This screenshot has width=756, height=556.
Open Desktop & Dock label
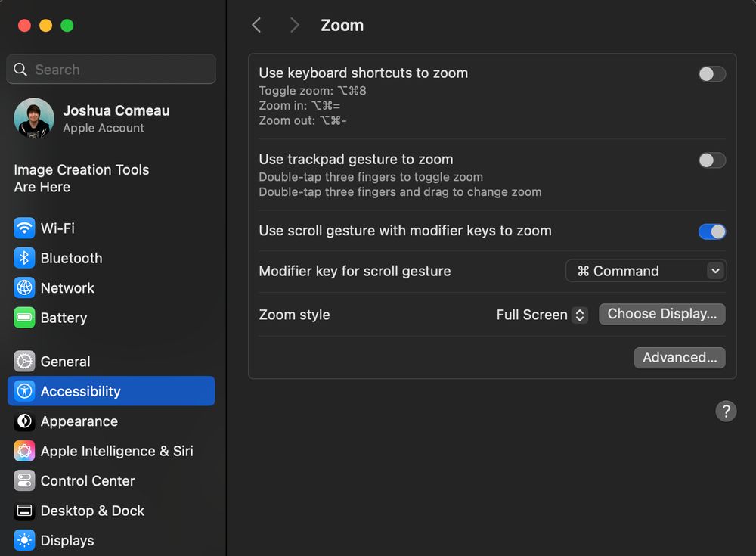point(92,511)
